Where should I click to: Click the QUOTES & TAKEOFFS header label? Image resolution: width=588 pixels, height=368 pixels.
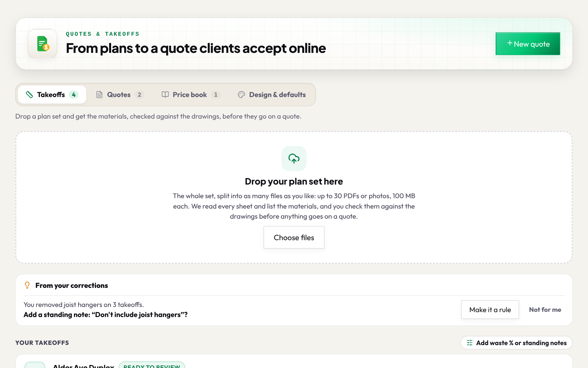point(102,34)
